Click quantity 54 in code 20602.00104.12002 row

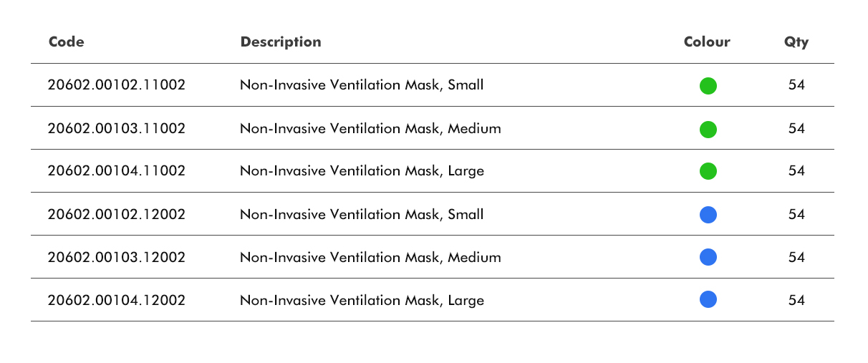pyautogui.click(x=796, y=301)
